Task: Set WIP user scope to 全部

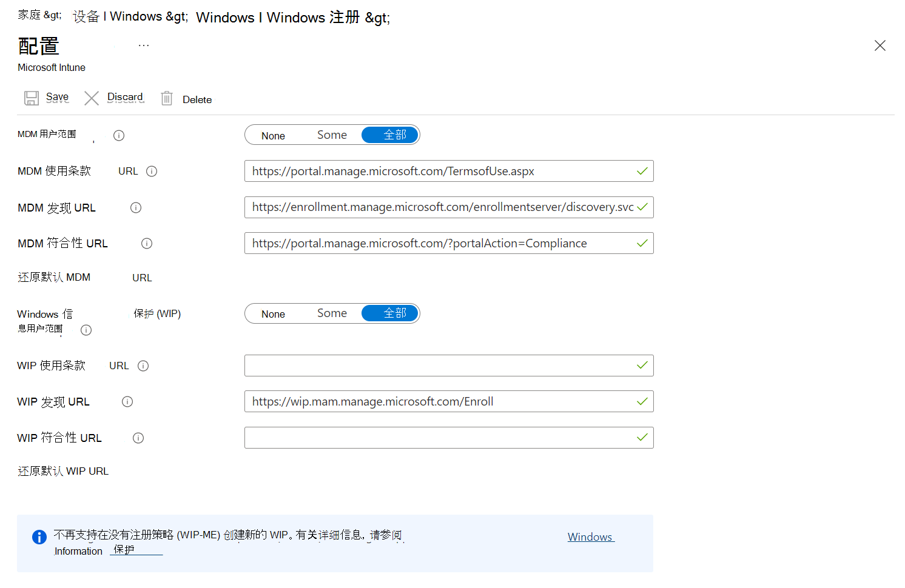Action: 390,313
